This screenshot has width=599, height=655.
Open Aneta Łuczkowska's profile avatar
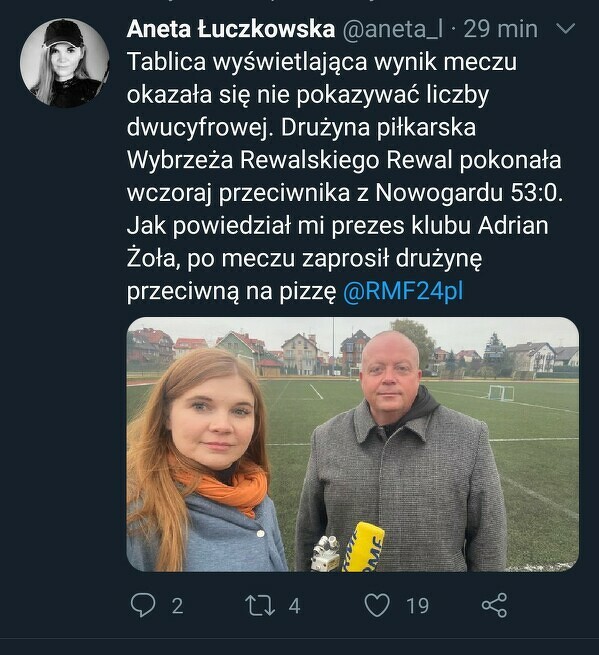[65, 63]
